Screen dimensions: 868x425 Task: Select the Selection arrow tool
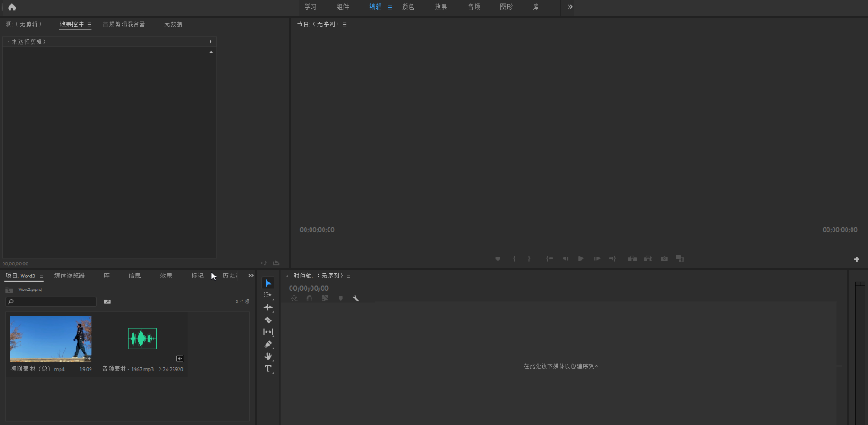267,283
